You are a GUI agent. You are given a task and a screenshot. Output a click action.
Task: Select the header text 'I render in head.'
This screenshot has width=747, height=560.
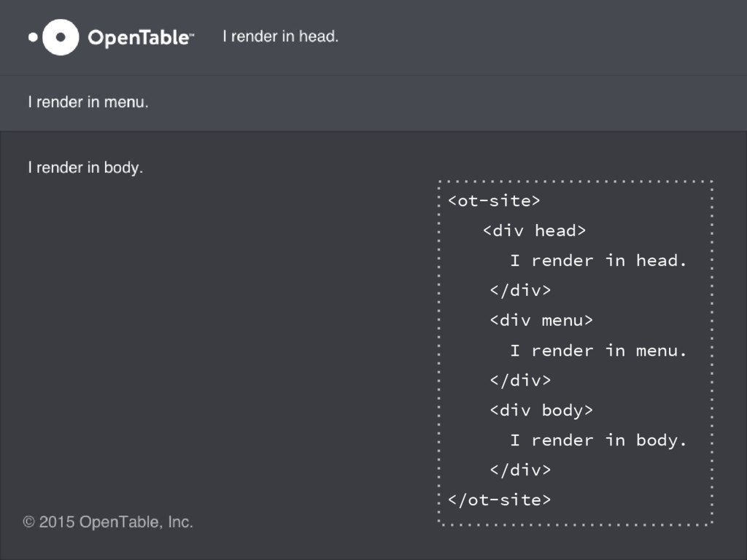281,36
